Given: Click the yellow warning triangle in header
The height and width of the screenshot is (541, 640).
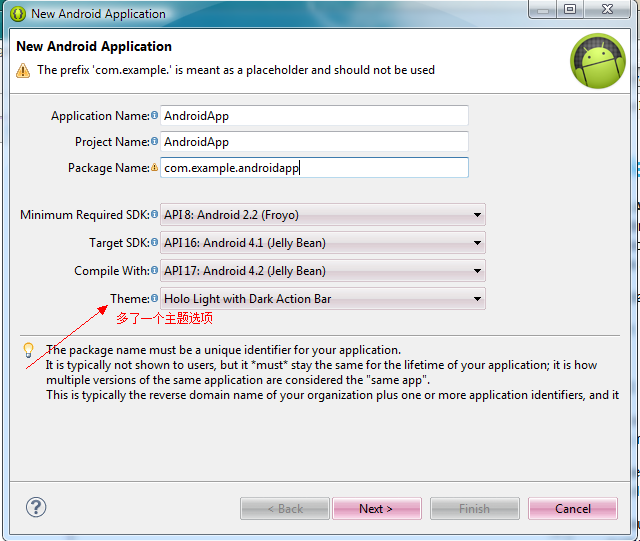Looking at the screenshot, I should click(23, 71).
